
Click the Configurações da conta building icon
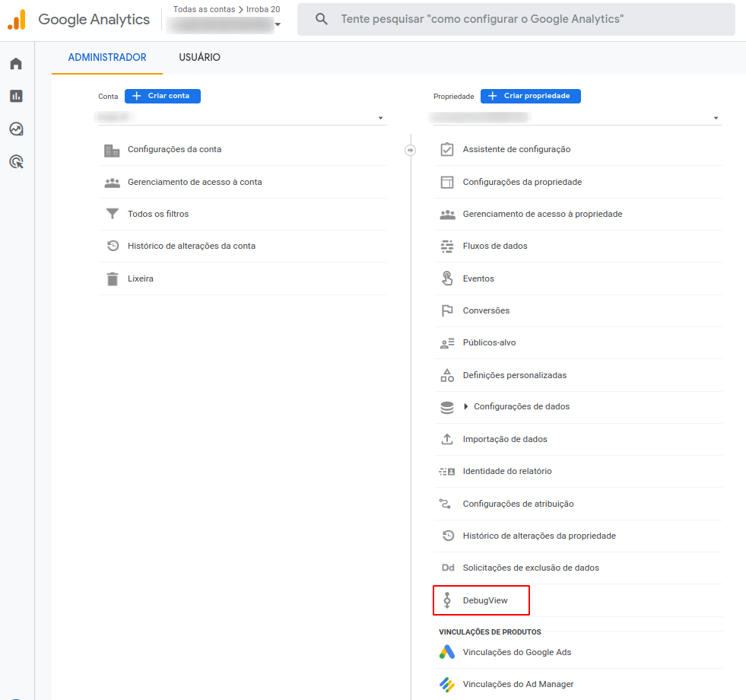pyautogui.click(x=112, y=151)
